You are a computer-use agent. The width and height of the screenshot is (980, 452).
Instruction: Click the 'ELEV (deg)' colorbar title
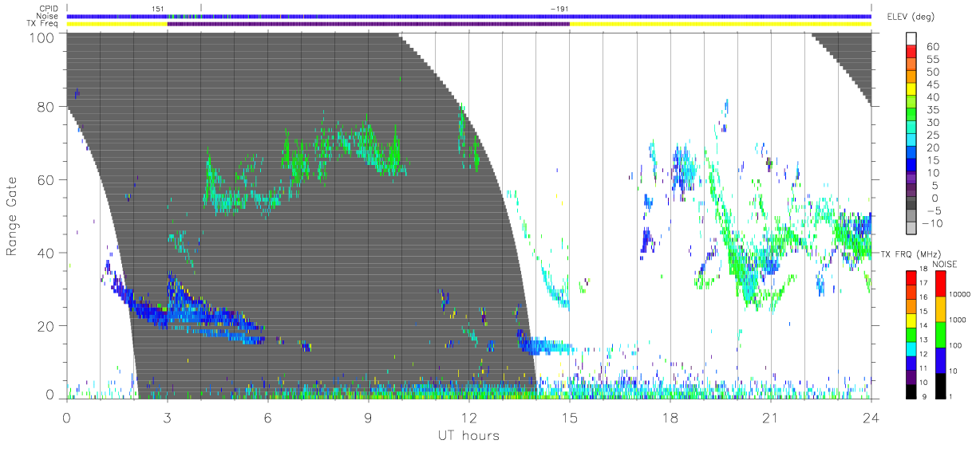(911, 16)
